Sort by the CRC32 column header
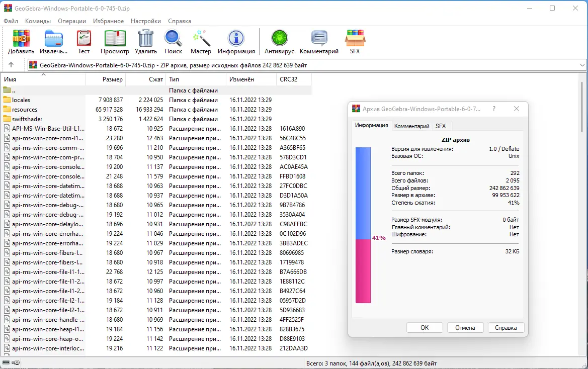This screenshot has height=369, width=588. point(294,79)
